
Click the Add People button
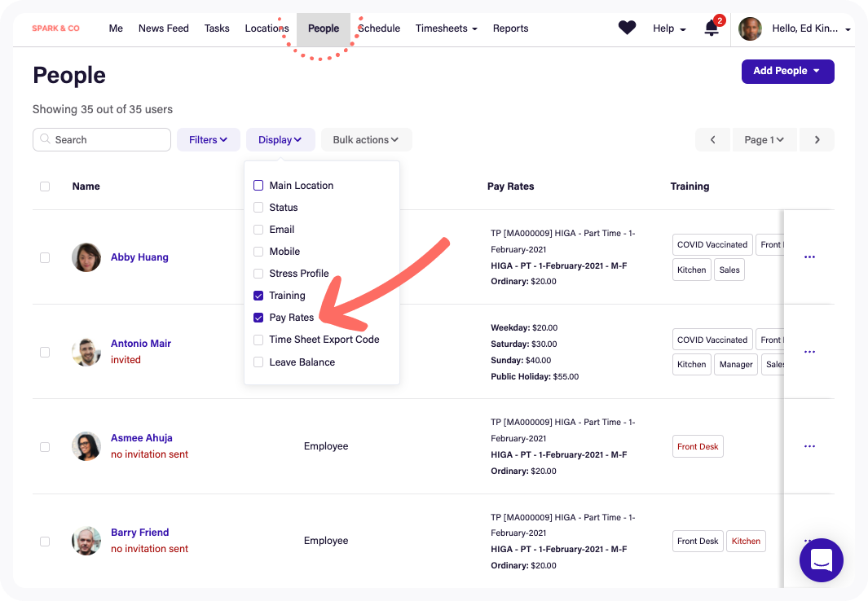tap(787, 71)
